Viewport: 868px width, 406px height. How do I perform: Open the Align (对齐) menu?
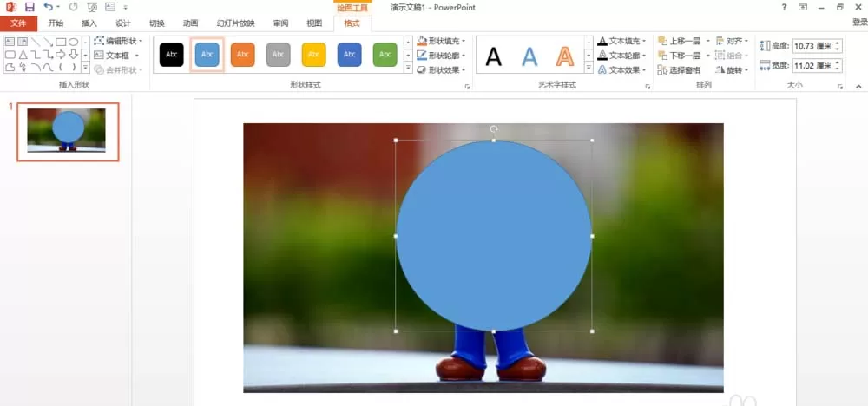(x=732, y=41)
